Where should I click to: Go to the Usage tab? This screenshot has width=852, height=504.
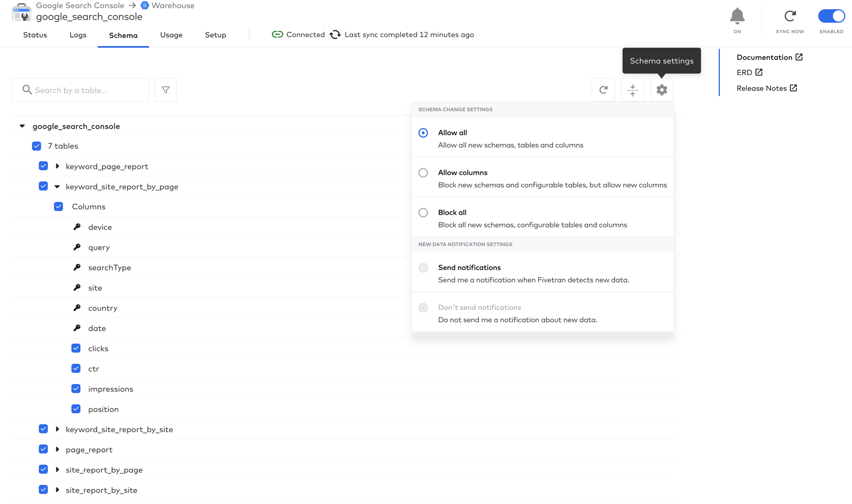(171, 35)
